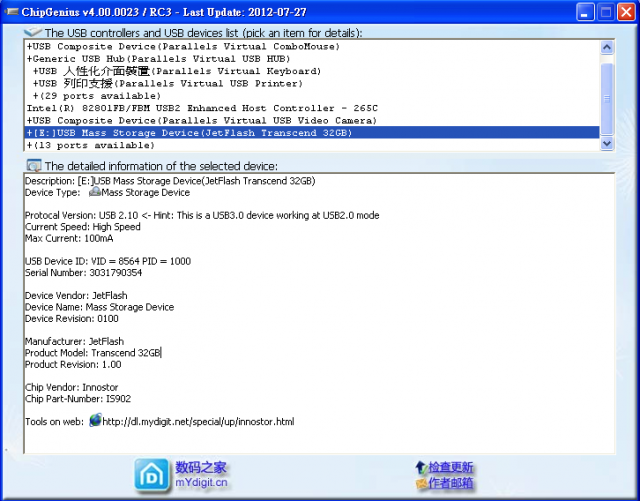Select the 29 ports available row
640x501 pixels.
click(x=312, y=96)
